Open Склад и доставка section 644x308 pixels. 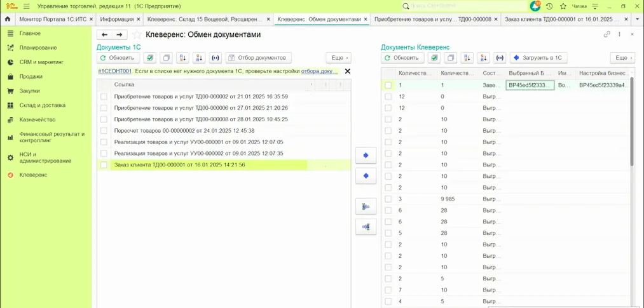click(43, 105)
